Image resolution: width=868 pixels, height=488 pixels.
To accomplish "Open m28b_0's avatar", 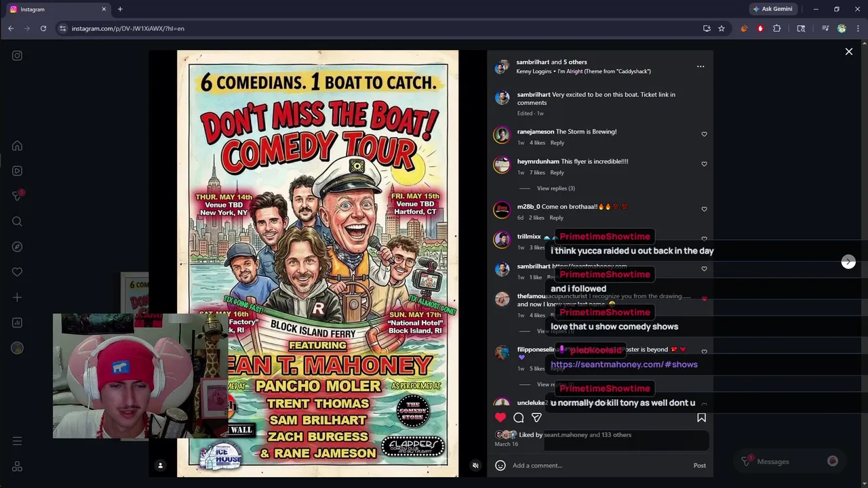I will pyautogui.click(x=502, y=210).
